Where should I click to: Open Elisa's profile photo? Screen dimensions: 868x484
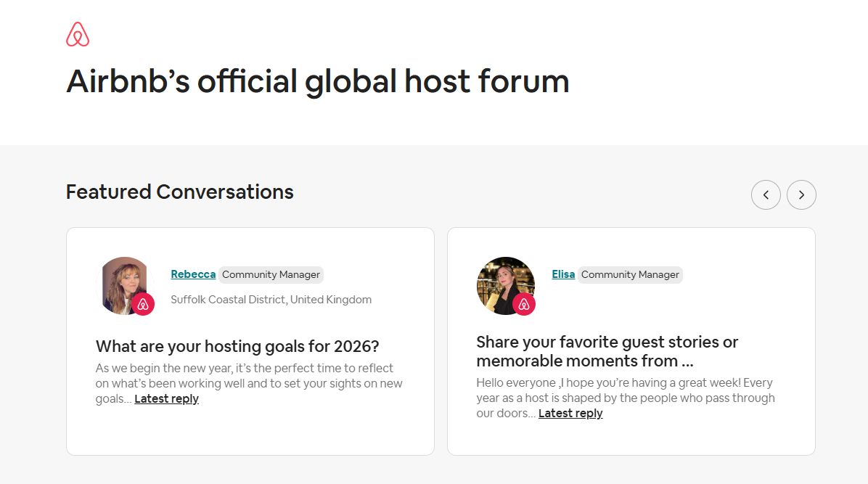504,282
